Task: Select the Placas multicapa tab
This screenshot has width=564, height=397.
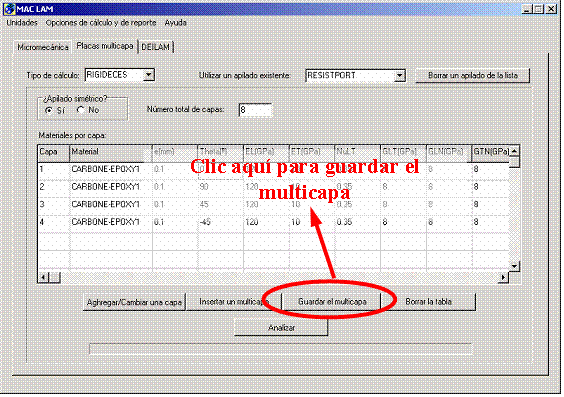Action: click(105, 46)
